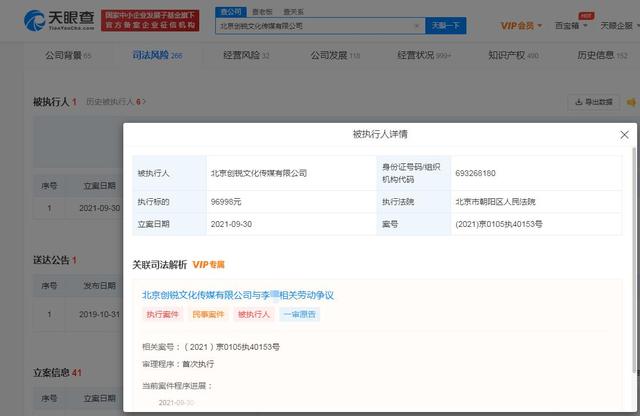The height and width of the screenshot is (416, 640).
Task: Click the 立案信息 41 section heading
Action: click(x=57, y=372)
